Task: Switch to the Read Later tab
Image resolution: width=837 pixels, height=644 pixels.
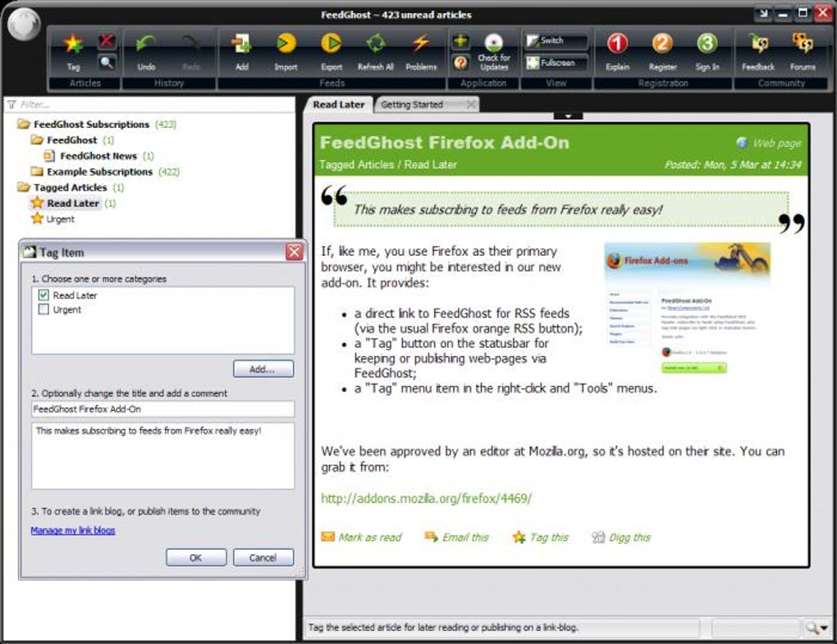Action: (x=338, y=104)
